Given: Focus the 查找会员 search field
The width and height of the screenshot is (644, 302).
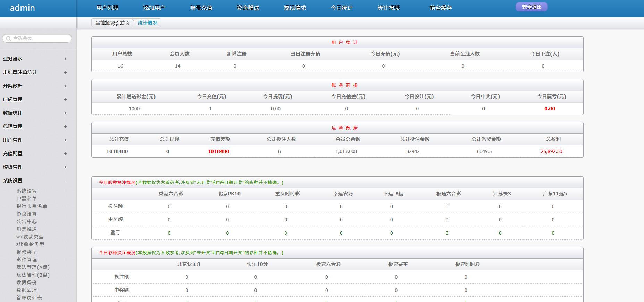Looking at the screenshot, I should 40,38.
